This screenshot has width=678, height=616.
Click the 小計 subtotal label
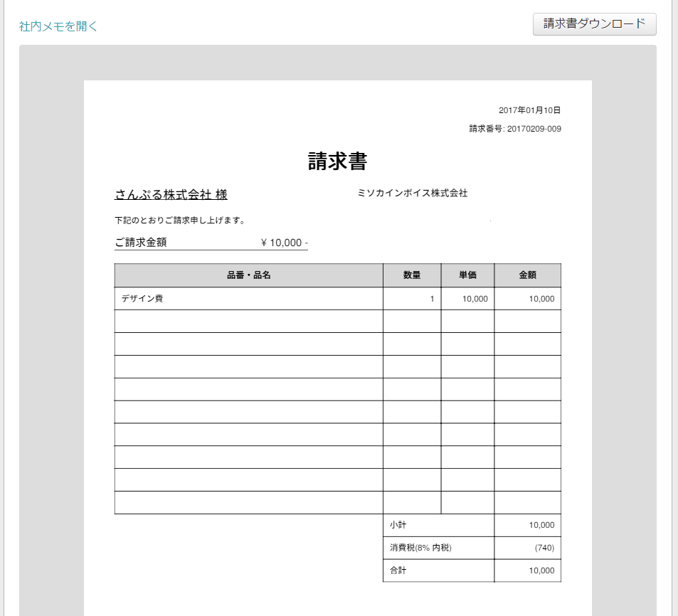pos(398,525)
